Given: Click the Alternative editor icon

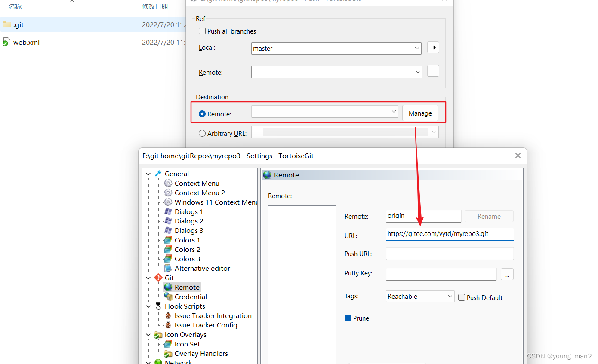Looking at the screenshot, I should point(168,268).
